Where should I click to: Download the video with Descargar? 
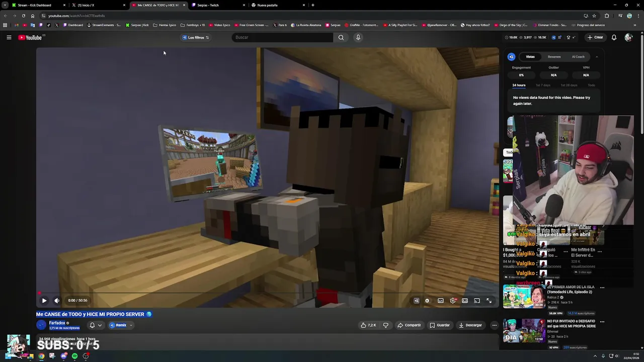tap(470, 325)
